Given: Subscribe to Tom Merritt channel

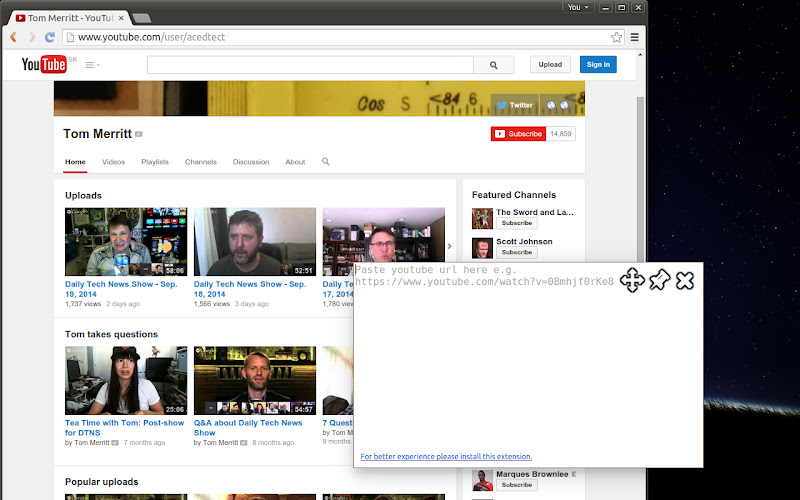Looking at the screenshot, I should coord(518,134).
